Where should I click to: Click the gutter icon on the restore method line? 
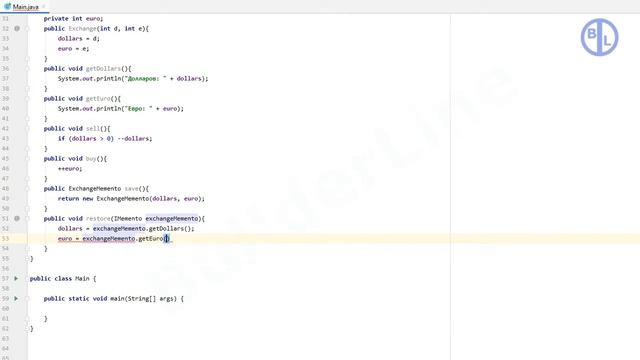click(x=17, y=218)
